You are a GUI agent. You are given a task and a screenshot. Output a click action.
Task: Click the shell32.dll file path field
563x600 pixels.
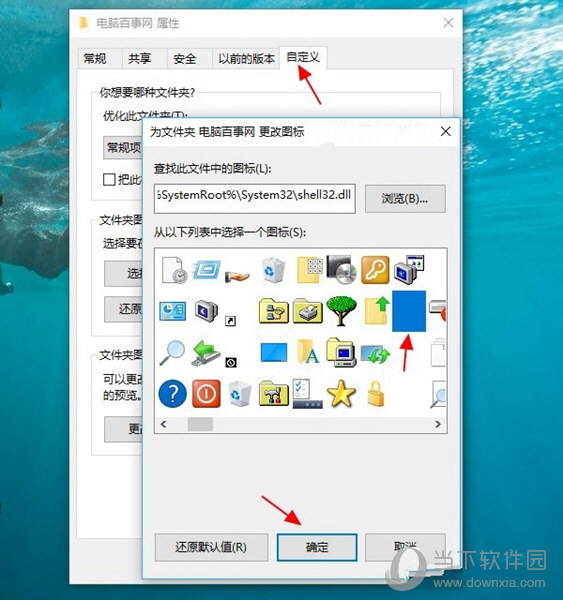tap(255, 199)
